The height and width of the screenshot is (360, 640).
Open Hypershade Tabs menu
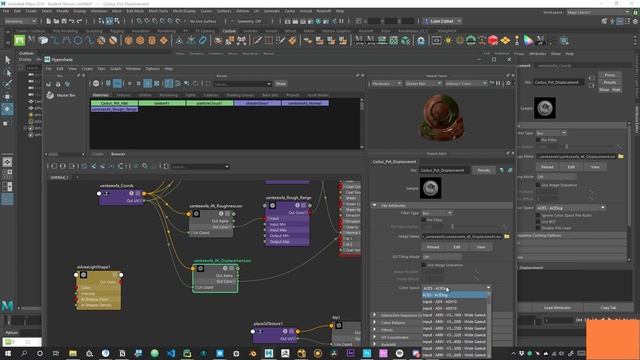pos(101,69)
